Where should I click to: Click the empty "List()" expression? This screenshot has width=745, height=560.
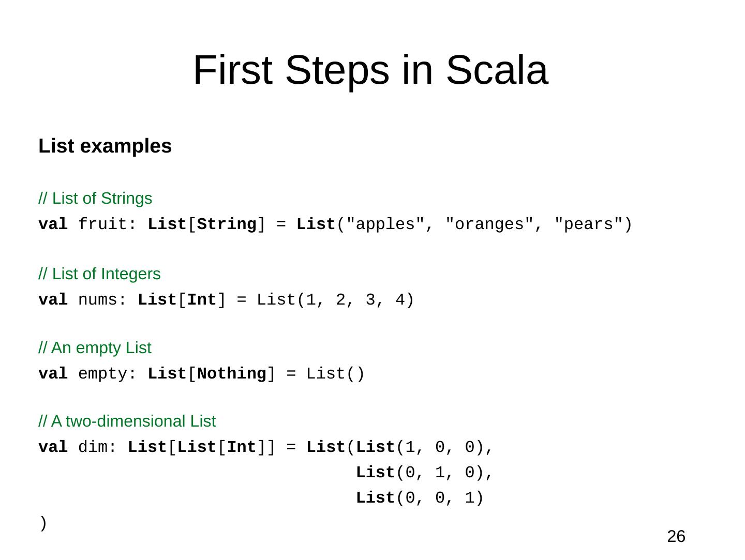[x=335, y=374]
